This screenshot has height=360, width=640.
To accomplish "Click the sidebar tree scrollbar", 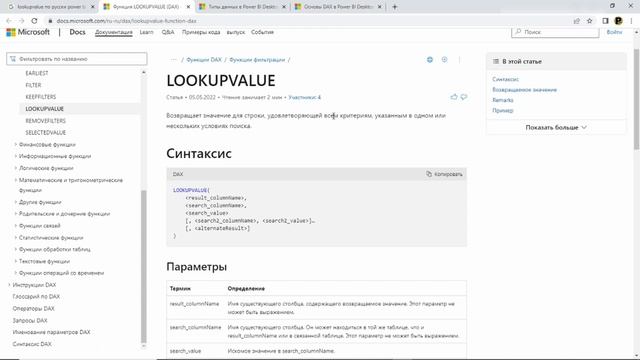I will pos(143,266).
